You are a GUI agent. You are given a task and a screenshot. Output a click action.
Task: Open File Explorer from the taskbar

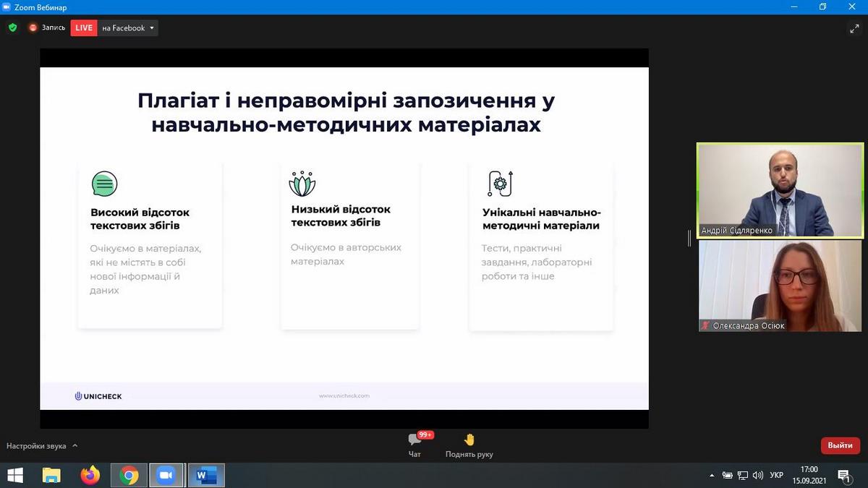click(51, 475)
